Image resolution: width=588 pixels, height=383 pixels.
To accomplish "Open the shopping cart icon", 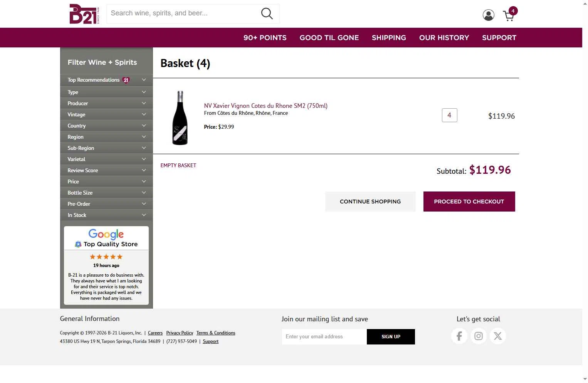I will pyautogui.click(x=509, y=15).
